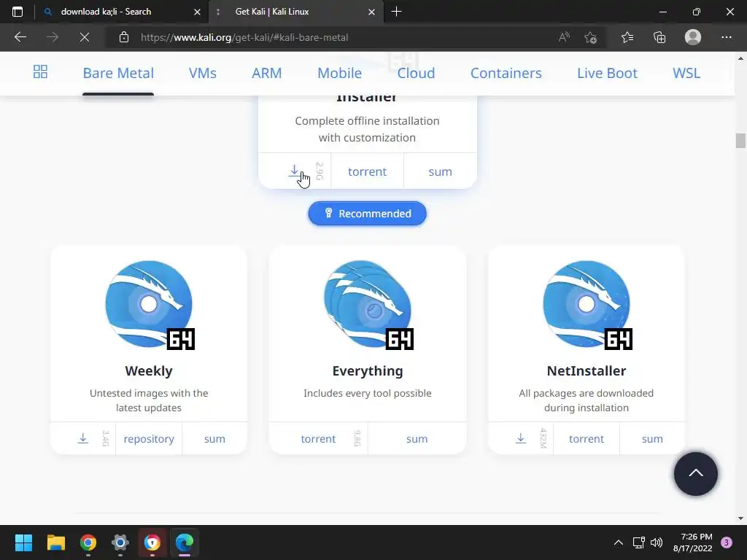Click the address bar URL

(244, 37)
